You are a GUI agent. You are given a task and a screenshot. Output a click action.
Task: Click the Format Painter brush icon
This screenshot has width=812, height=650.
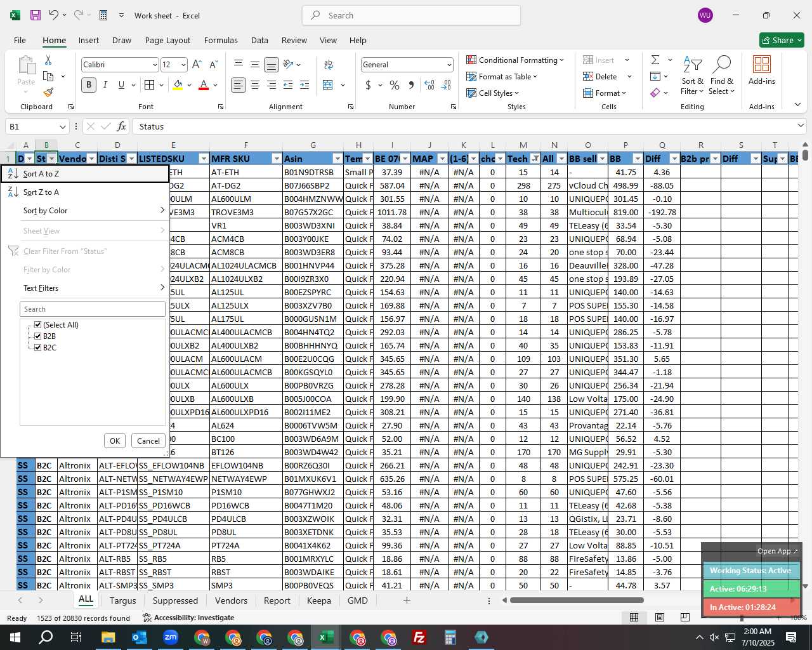(x=48, y=92)
